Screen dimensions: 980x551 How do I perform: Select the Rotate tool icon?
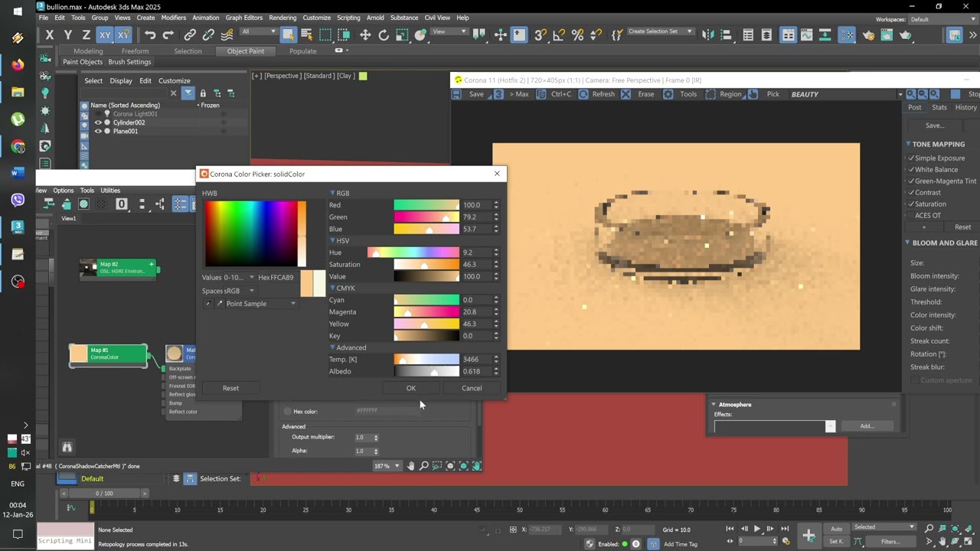tap(384, 35)
